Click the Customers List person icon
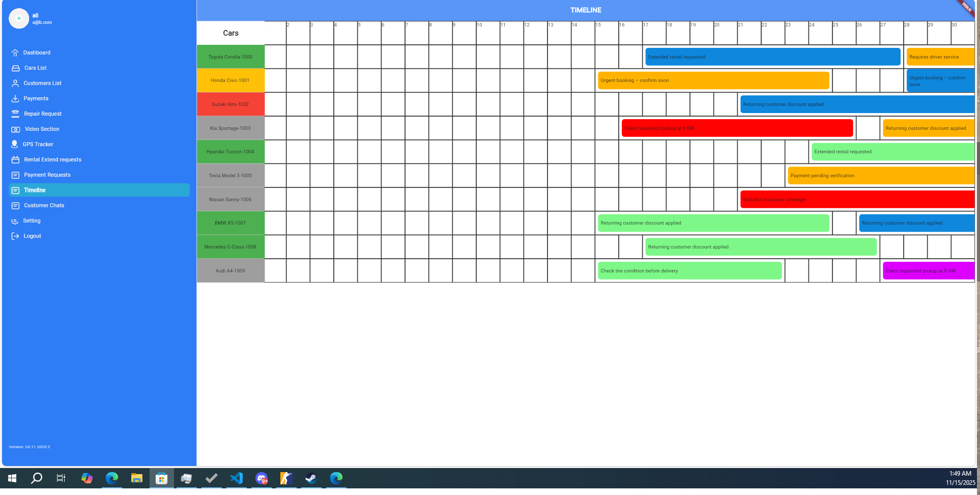 coord(15,84)
